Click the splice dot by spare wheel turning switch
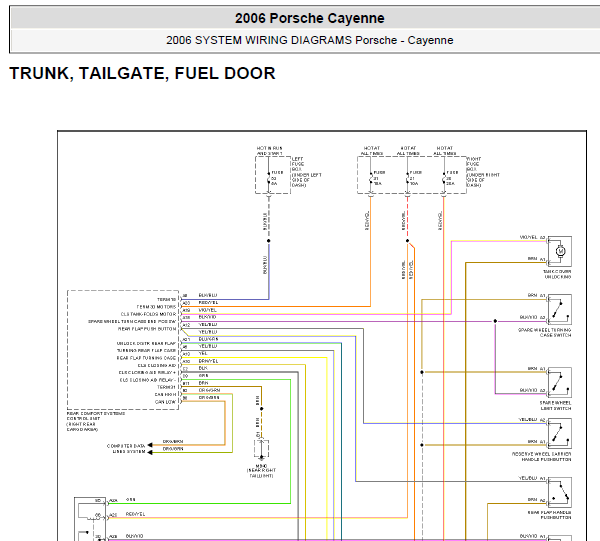600x541 pixels. pyautogui.click(x=495, y=321)
